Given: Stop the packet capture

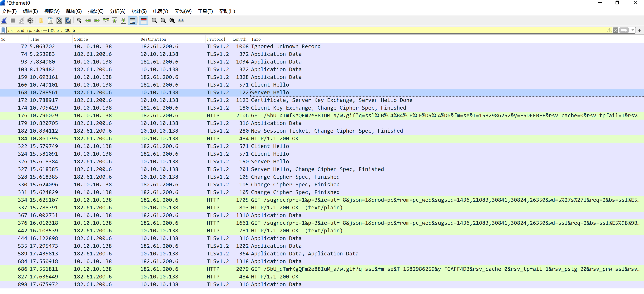Looking at the screenshot, I should pyautogui.click(x=12, y=21).
